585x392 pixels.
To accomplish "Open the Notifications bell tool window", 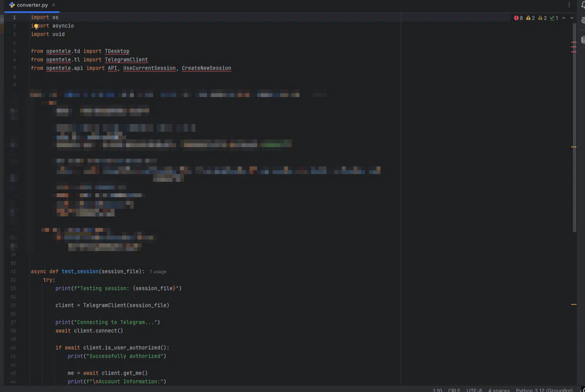I will pos(583,5).
